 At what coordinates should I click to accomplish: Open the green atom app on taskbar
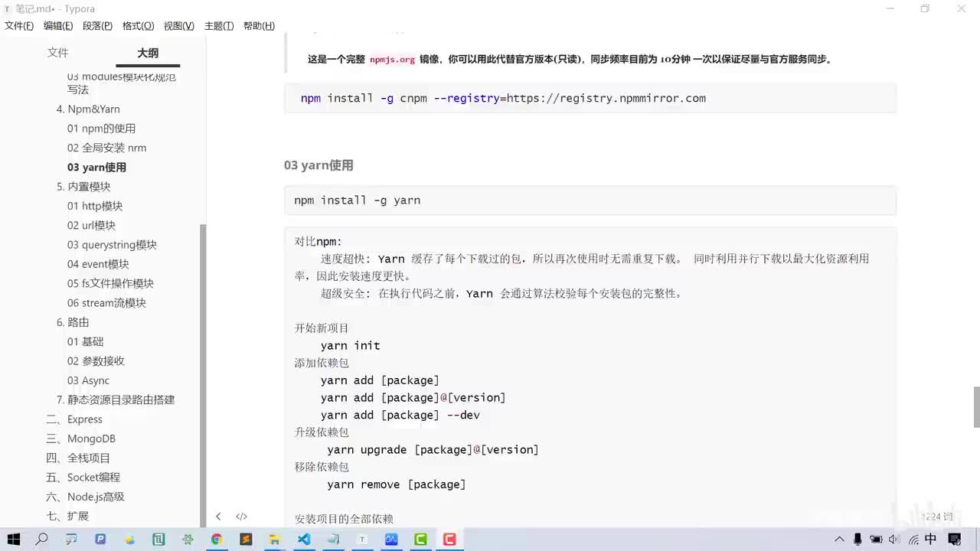188,540
